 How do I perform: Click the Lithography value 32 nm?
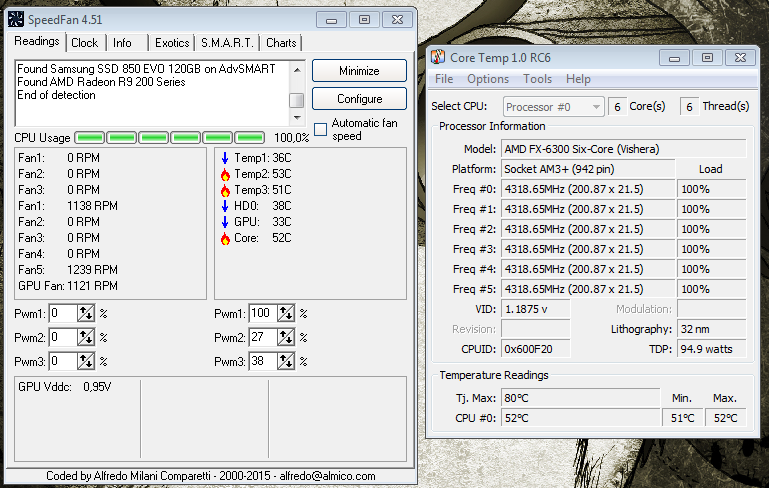coord(712,329)
